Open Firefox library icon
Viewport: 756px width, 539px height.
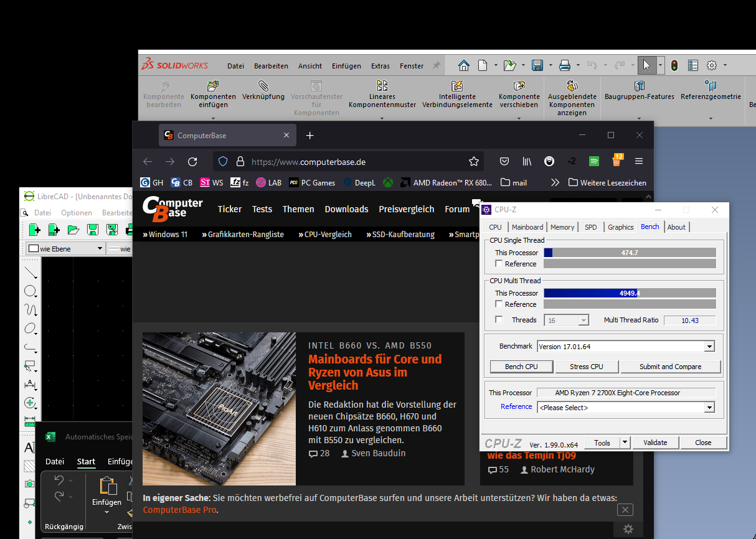(x=527, y=162)
